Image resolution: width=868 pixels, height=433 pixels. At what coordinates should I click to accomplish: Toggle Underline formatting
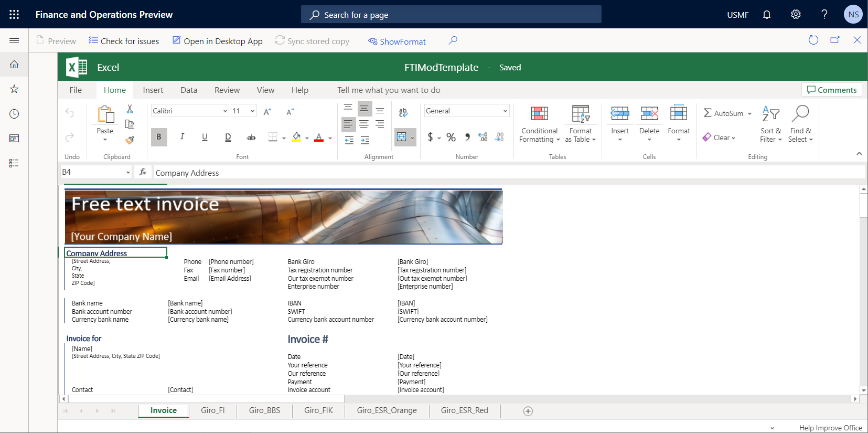205,137
